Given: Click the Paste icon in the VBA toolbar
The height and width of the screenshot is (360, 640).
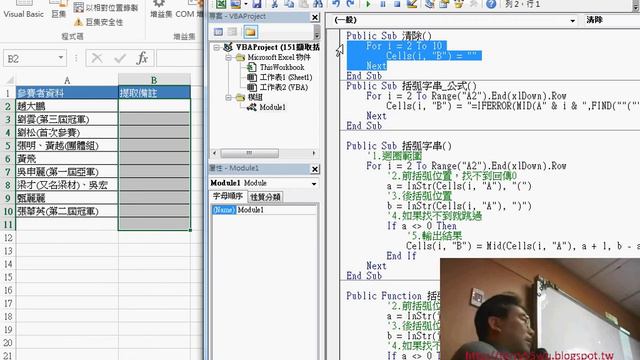Looking at the screenshot, I should (x=304, y=4).
